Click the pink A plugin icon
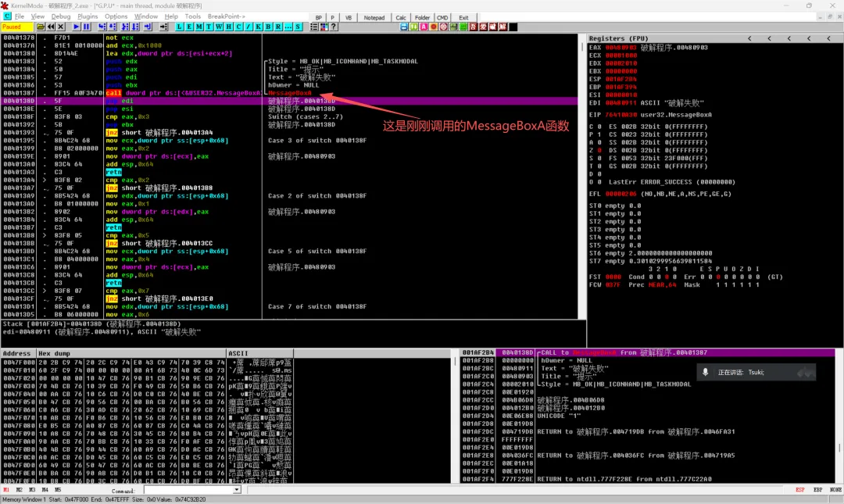 [424, 27]
